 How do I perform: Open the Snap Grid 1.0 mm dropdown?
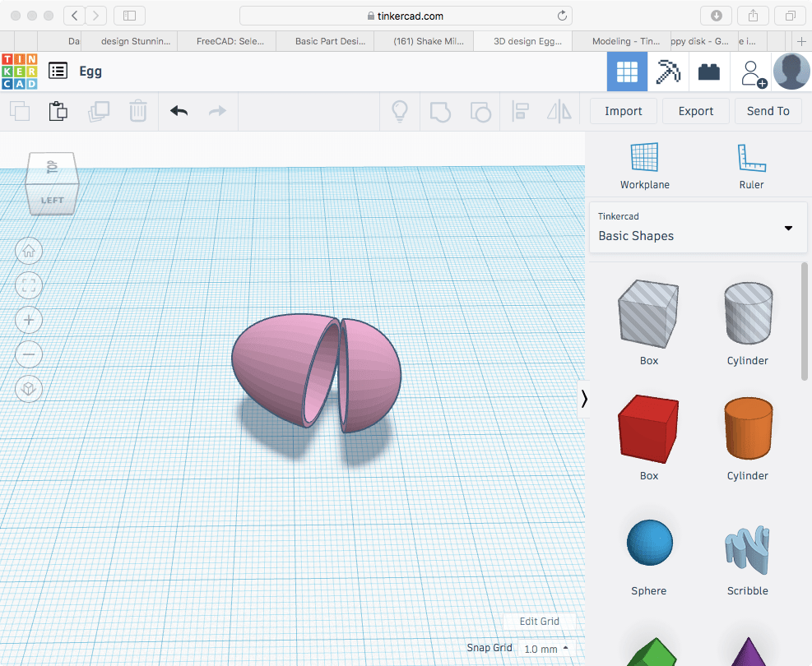[545, 649]
